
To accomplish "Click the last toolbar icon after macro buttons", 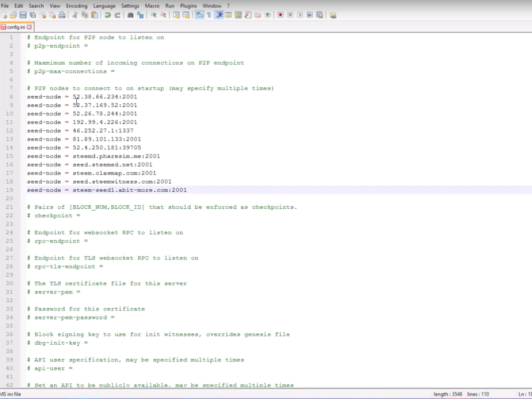I will (333, 15).
